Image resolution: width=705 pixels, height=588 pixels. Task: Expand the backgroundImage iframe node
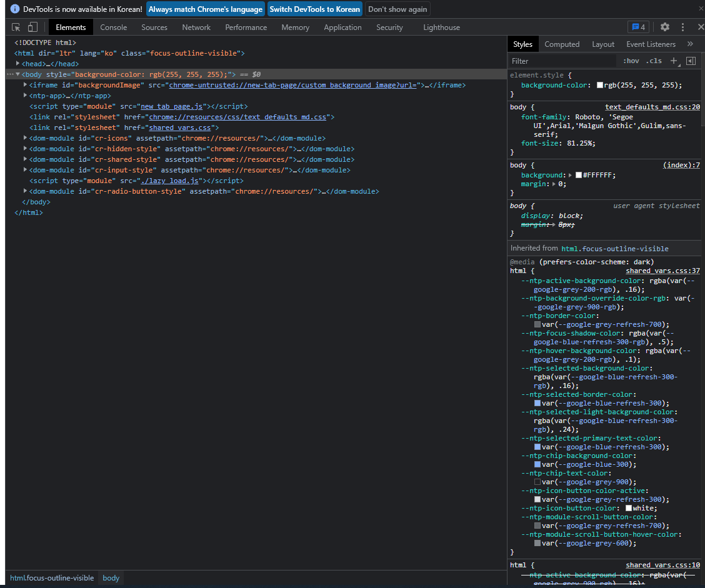(x=25, y=85)
